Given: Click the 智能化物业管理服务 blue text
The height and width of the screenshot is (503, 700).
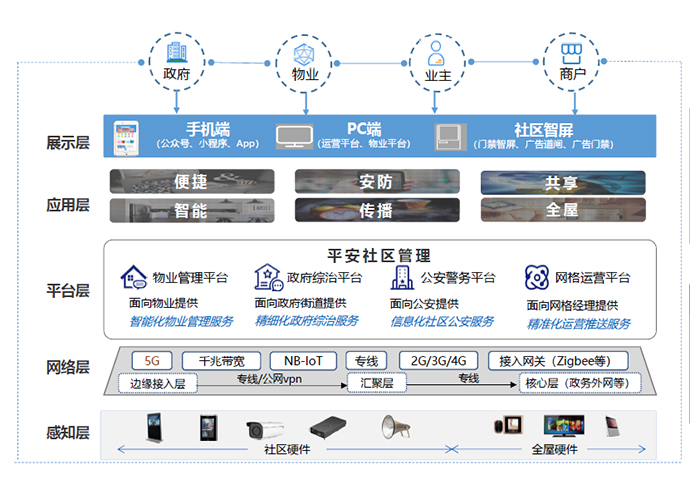Looking at the screenshot, I should 181,321.
